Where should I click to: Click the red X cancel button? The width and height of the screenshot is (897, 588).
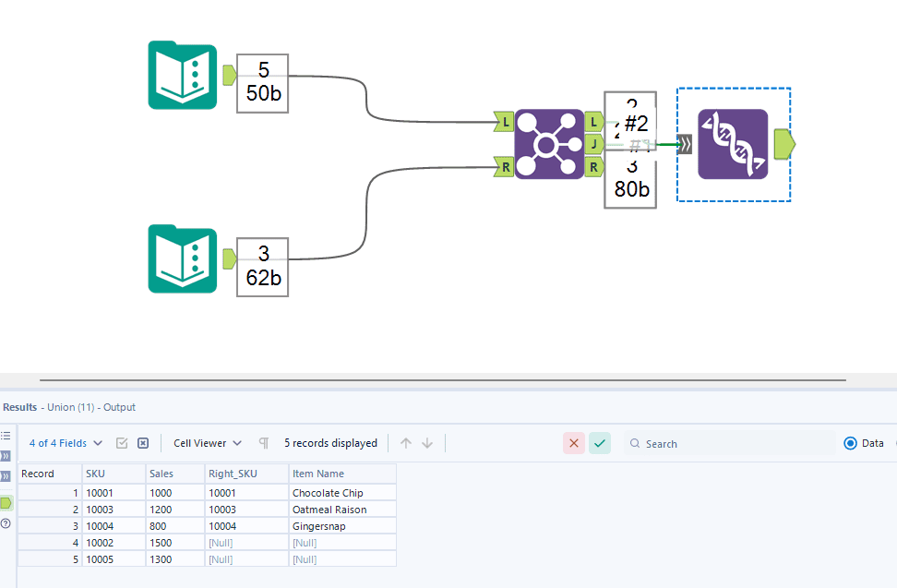click(574, 443)
